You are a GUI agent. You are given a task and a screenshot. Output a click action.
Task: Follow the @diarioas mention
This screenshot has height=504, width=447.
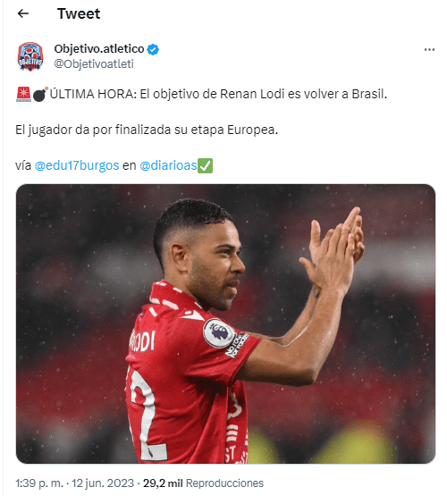[x=168, y=165]
